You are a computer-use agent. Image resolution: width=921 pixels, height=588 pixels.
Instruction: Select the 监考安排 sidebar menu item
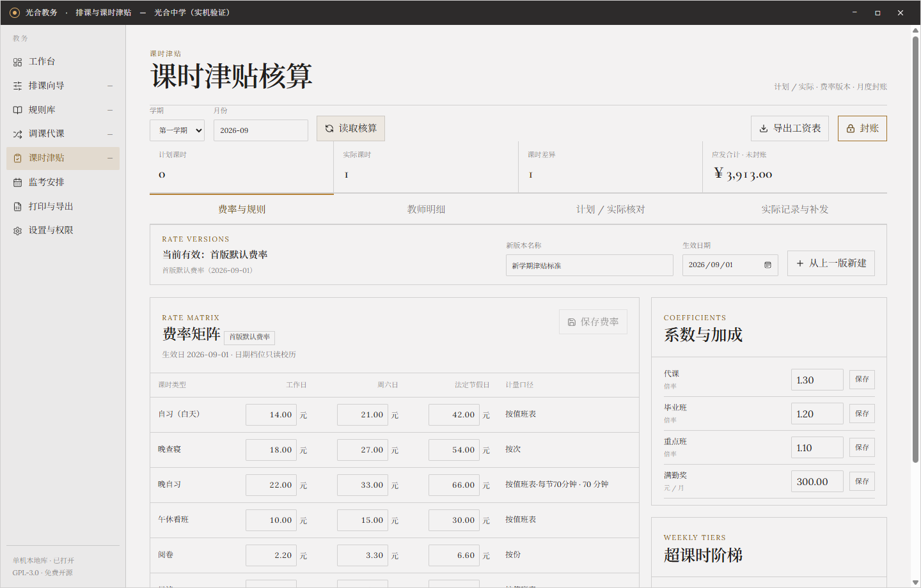tap(63, 182)
